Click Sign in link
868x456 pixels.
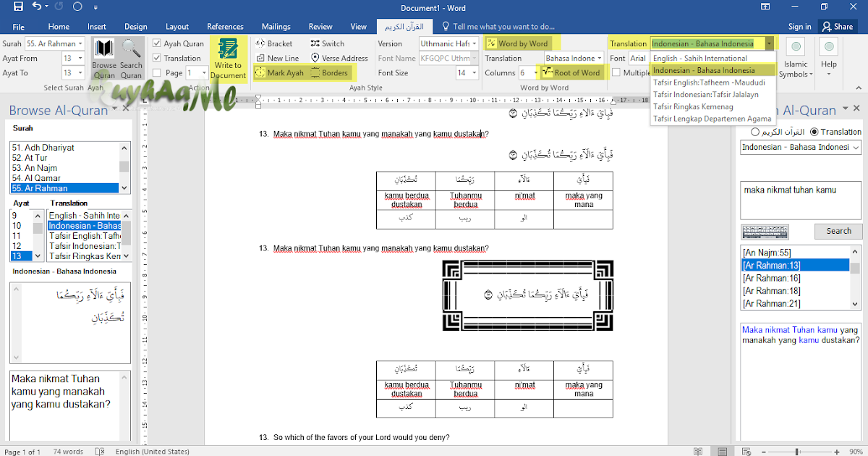[799, 27]
